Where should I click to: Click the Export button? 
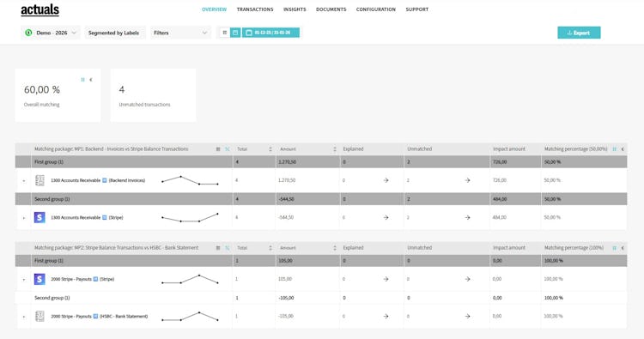click(579, 33)
